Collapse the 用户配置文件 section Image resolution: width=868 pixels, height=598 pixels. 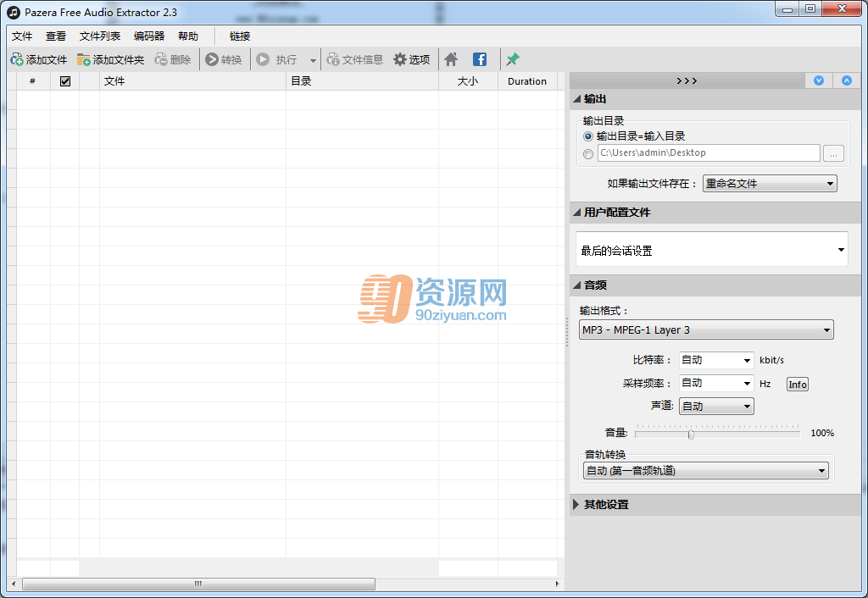pyautogui.click(x=577, y=213)
